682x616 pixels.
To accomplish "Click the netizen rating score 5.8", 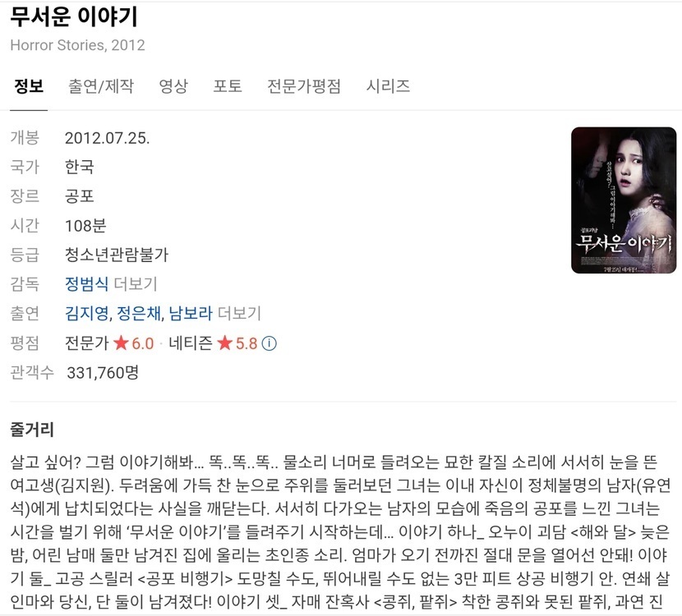I will point(247,343).
